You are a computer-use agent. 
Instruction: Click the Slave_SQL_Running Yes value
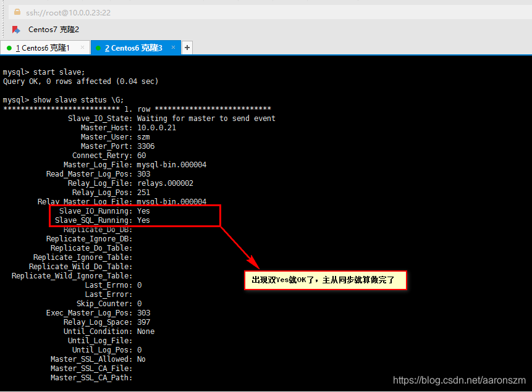point(143,220)
